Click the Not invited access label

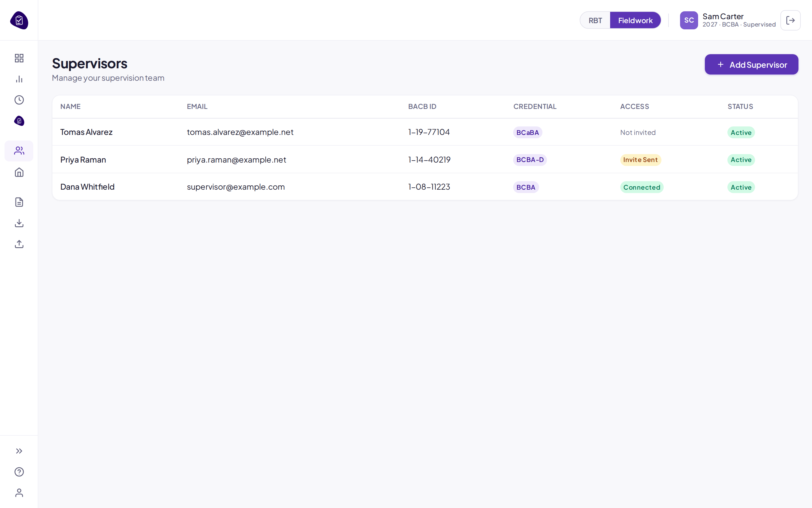coord(637,132)
